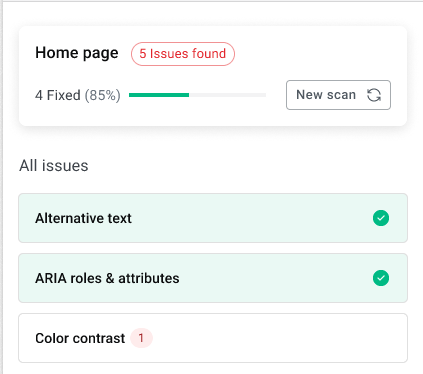423x374 pixels.
Task: Click the green checkmark on ARIA roles & attributes
Action: tap(381, 278)
